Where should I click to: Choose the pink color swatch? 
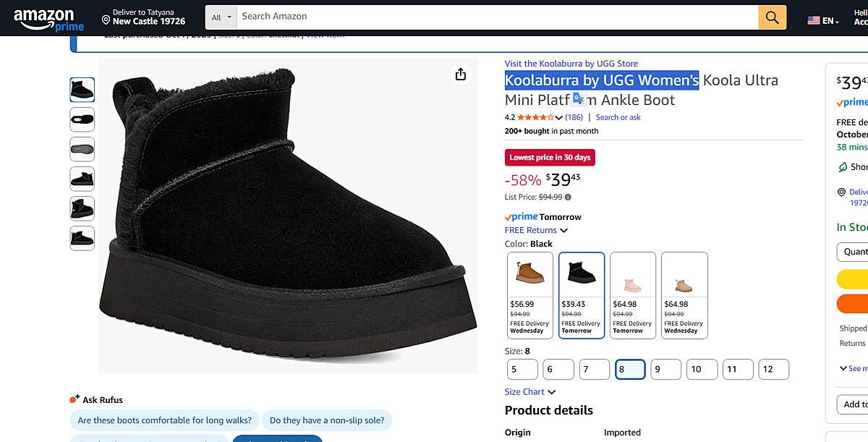pos(632,294)
